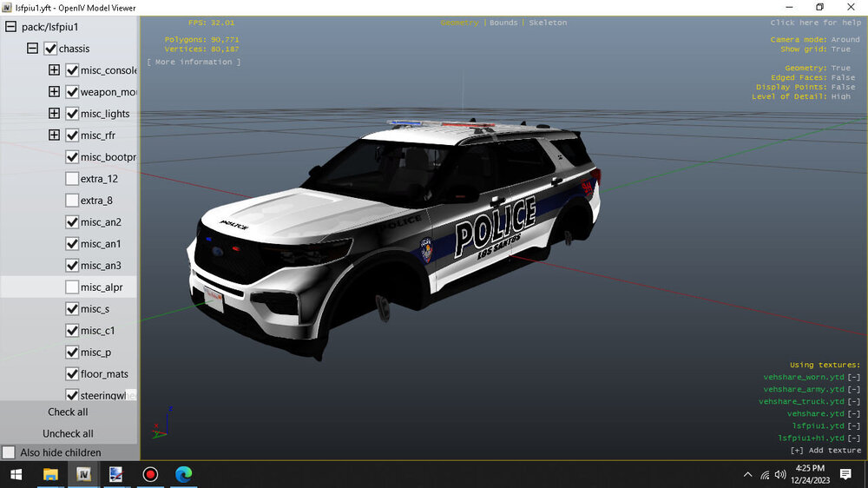Image resolution: width=868 pixels, height=488 pixels.
Task: Uncheck the misc_console checkbox
Action: click(72, 69)
